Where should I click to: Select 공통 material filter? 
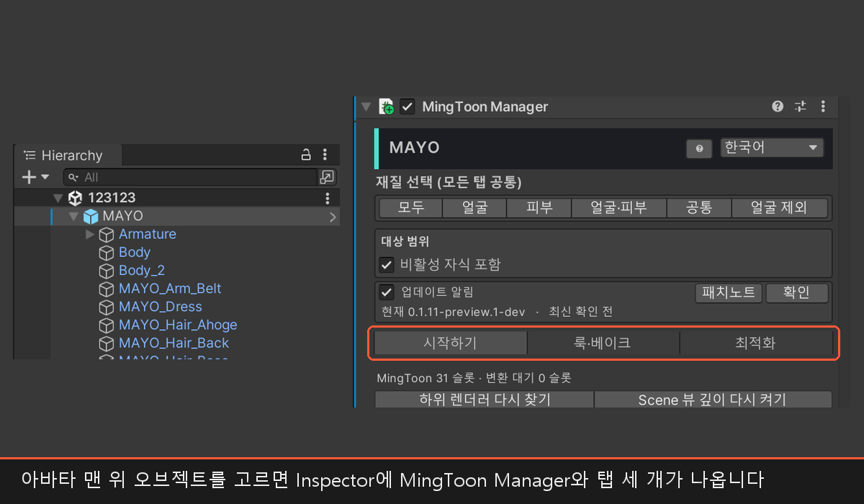click(699, 208)
